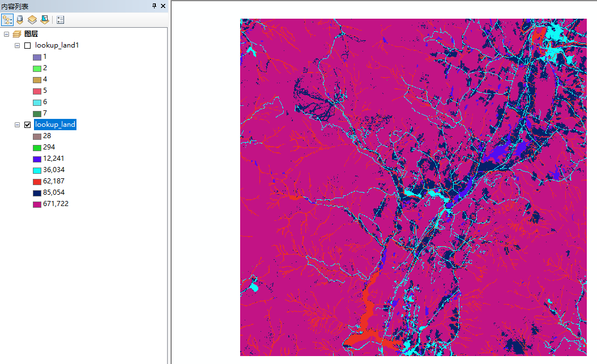Uncheck the lookup_land layer checkbox
The height and width of the screenshot is (364, 597).
coord(27,125)
